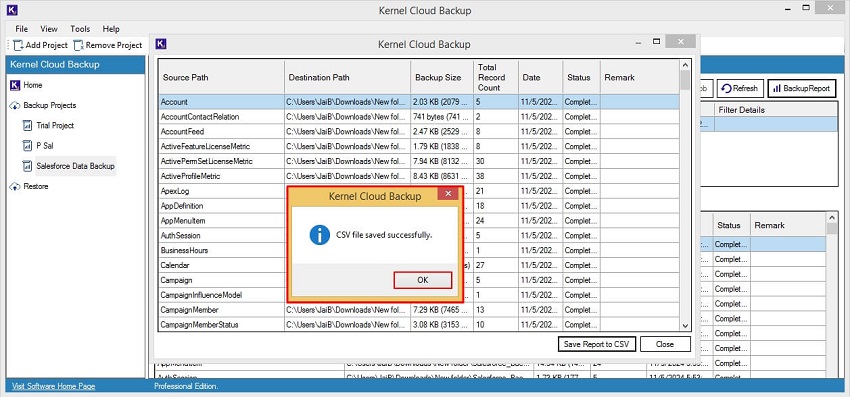Click OK in the CSV saved dialog
Screen dimensions: 850x397
tap(422, 280)
